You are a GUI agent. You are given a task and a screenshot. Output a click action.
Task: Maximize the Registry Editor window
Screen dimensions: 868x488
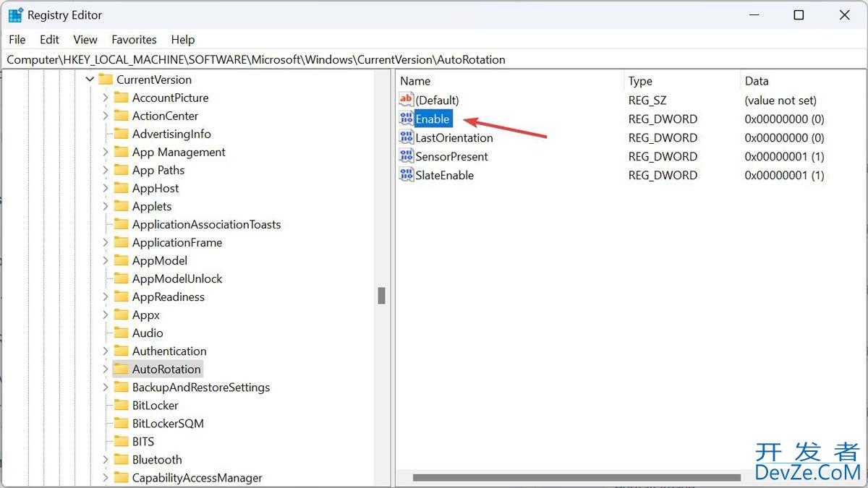tap(799, 15)
